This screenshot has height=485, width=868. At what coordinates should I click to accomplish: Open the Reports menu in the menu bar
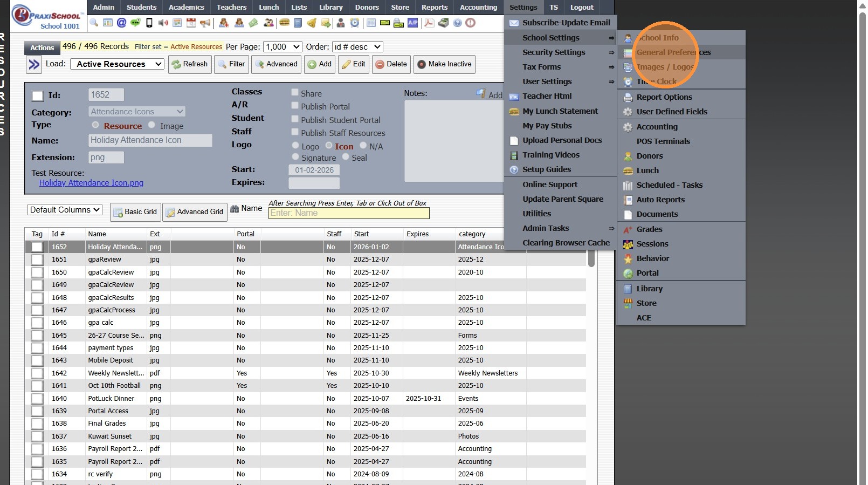[435, 8]
